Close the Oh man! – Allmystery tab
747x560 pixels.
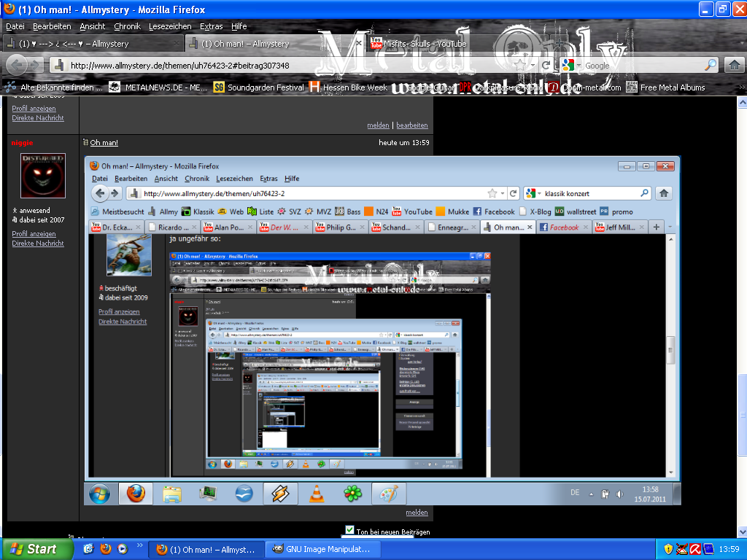359,43
